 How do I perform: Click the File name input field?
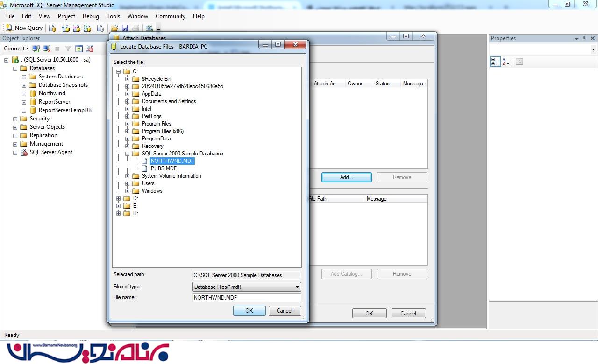(x=247, y=297)
